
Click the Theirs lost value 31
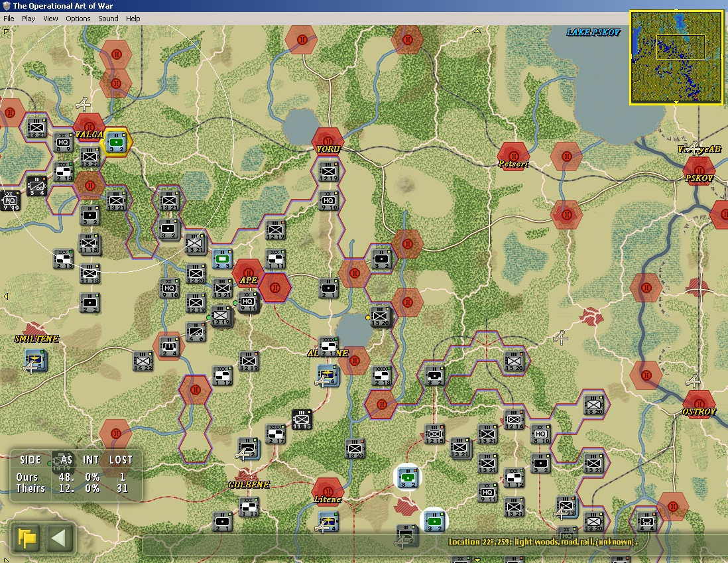coord(122,488)
